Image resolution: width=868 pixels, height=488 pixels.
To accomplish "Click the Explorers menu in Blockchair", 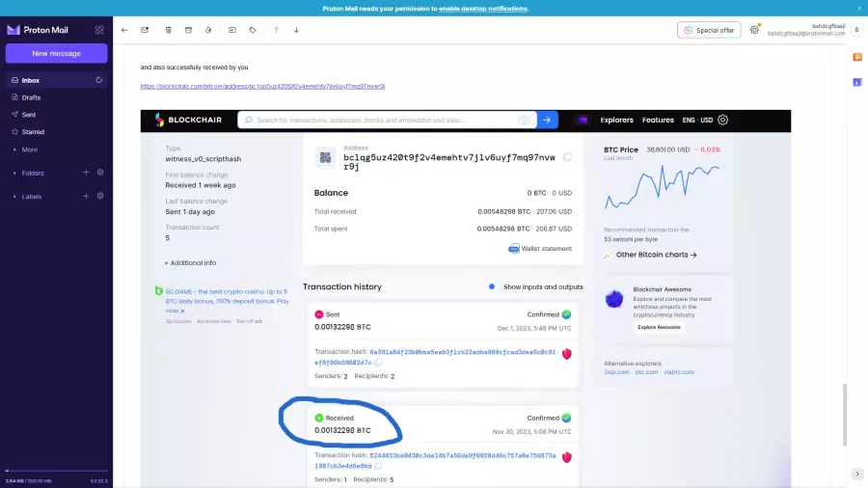I will pos(616,120).
